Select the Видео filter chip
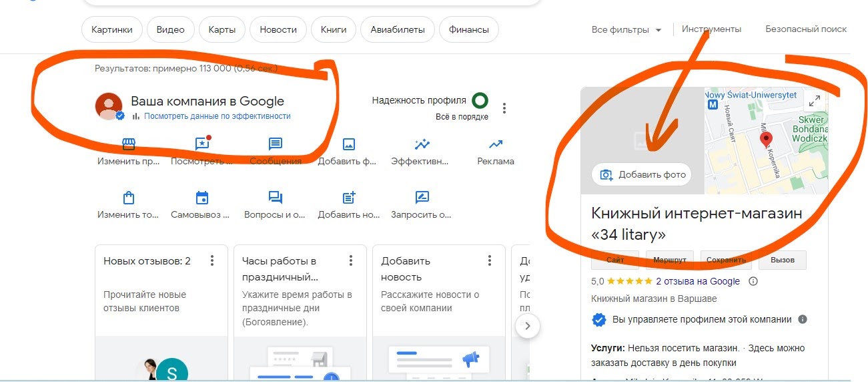 171,29
